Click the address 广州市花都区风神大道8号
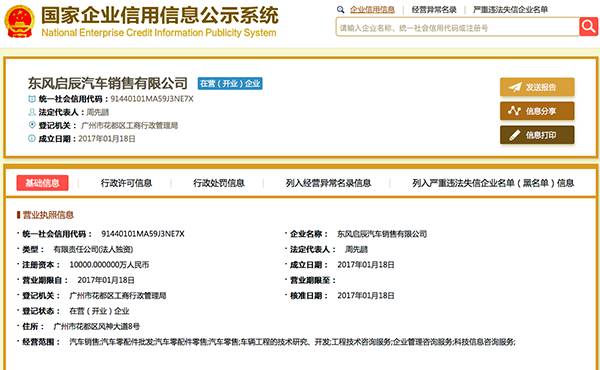The image size is (600, 370). pos(96,326)
